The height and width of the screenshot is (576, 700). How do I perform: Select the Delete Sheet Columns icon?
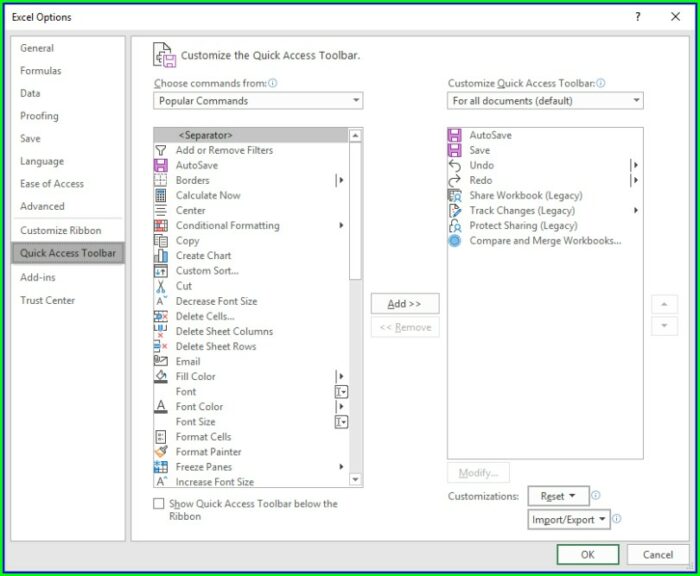click(160, 331)
